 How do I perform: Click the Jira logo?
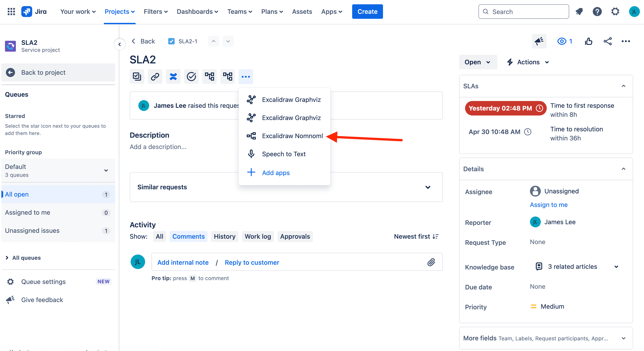34,12
